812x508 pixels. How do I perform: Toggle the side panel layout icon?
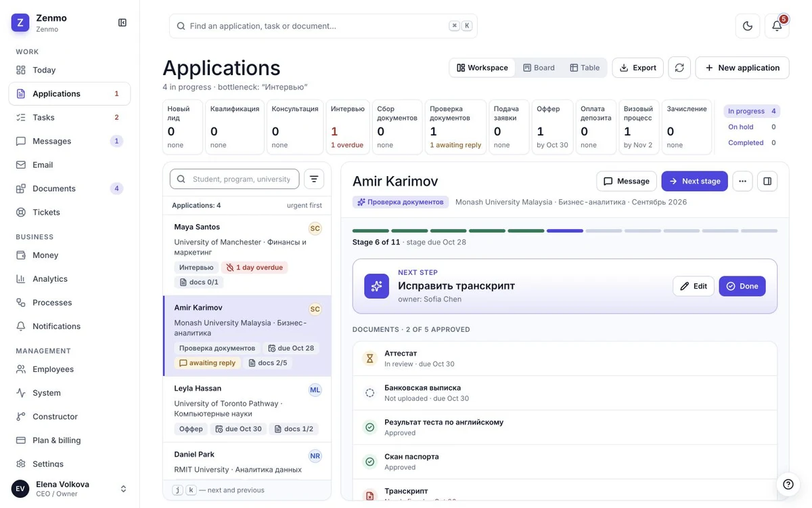(767, 181)
